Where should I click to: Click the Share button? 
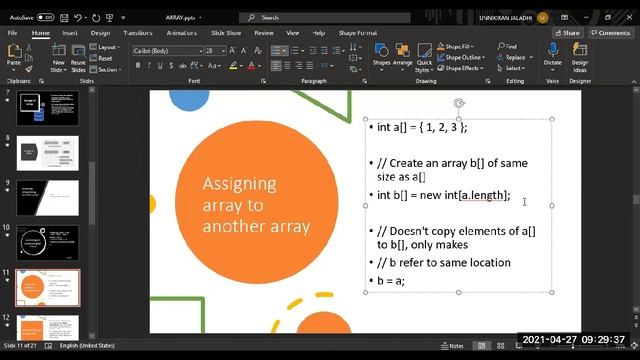567,33
